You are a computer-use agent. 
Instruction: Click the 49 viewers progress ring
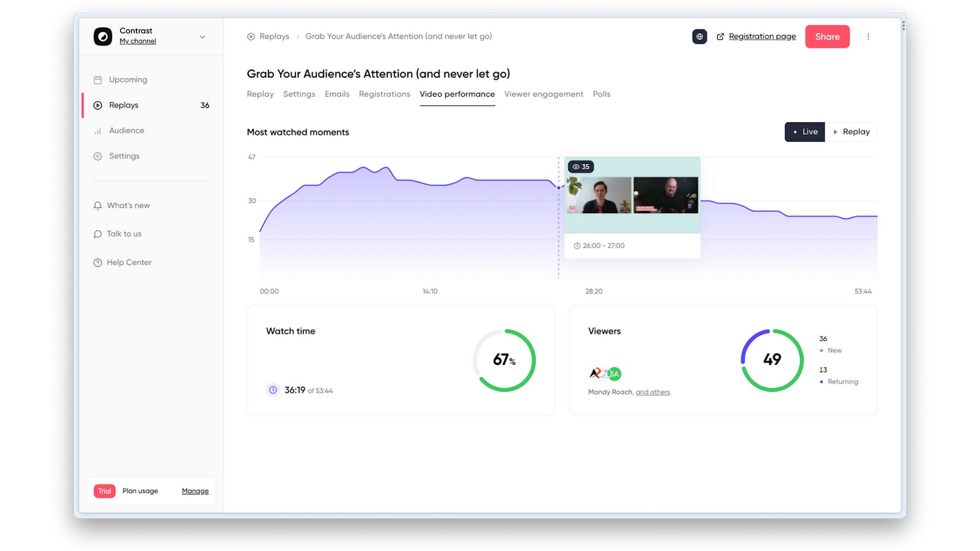772,360
